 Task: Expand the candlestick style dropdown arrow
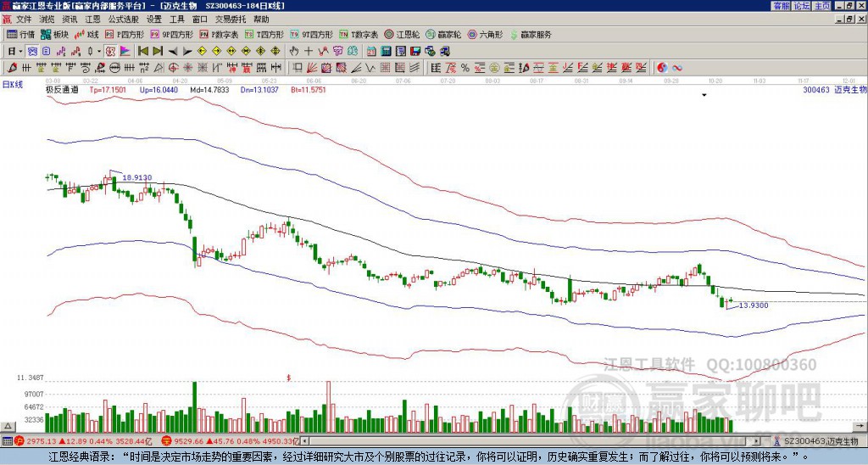(99, 52)
